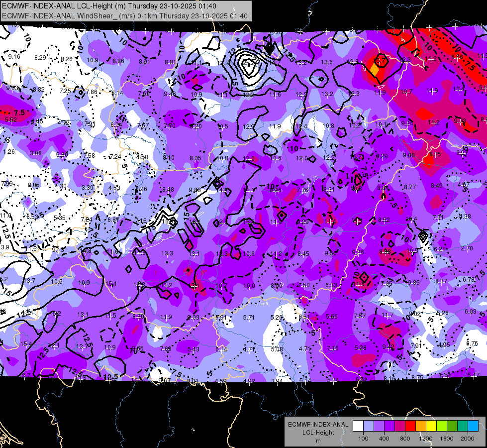Screen dimensions: 487x448
Task: Click the shear value 4.38 on the map
Action: pyautogui.click(x=465, y=216)
